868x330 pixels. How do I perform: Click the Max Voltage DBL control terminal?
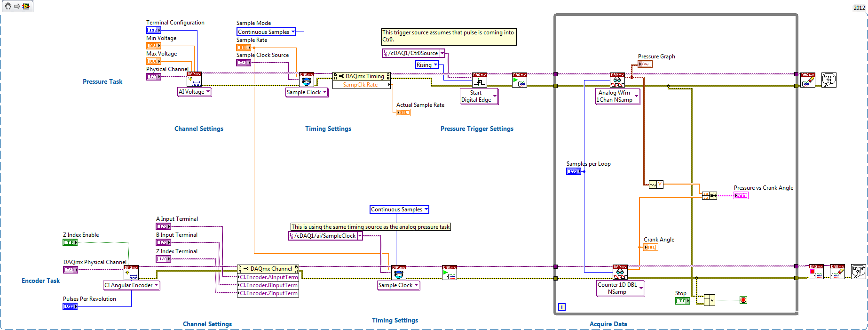tap(153, 61)
